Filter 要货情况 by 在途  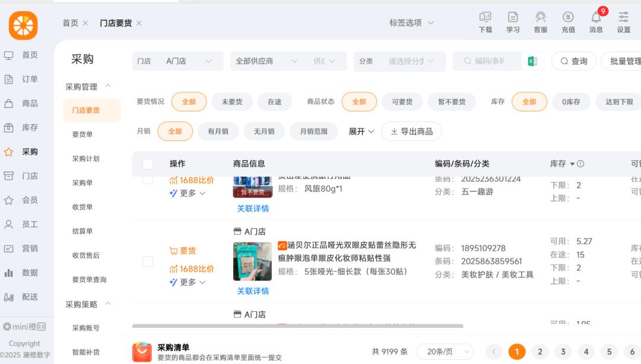[274, 102]
